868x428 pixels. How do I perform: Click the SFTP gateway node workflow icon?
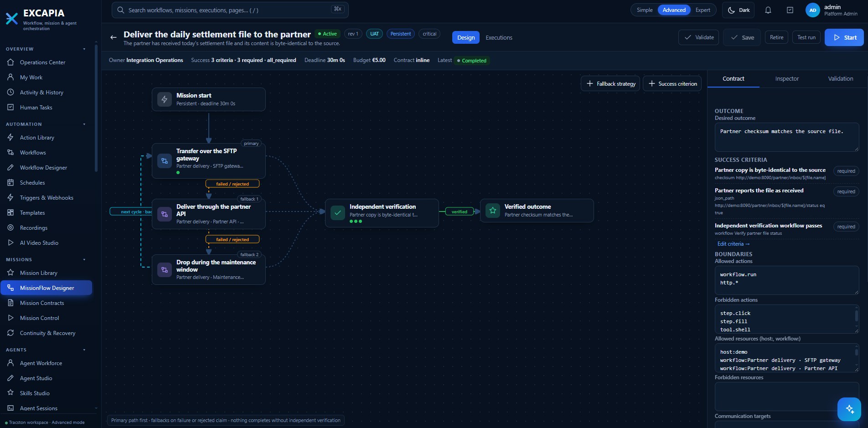click(165, 161)
